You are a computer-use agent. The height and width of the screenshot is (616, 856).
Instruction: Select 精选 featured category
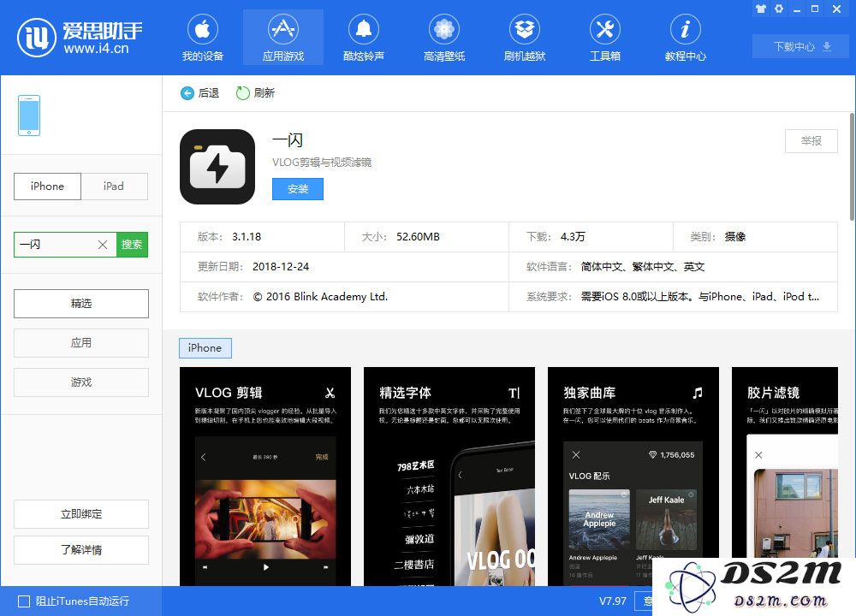[81, 304]
